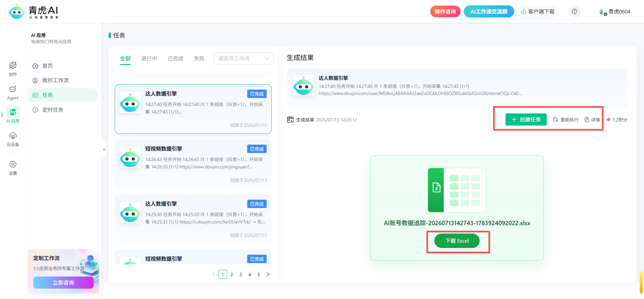This screenshot has height=299, width=644.
Task: Click the 生成结果 heading
Action: click(300, 58)
